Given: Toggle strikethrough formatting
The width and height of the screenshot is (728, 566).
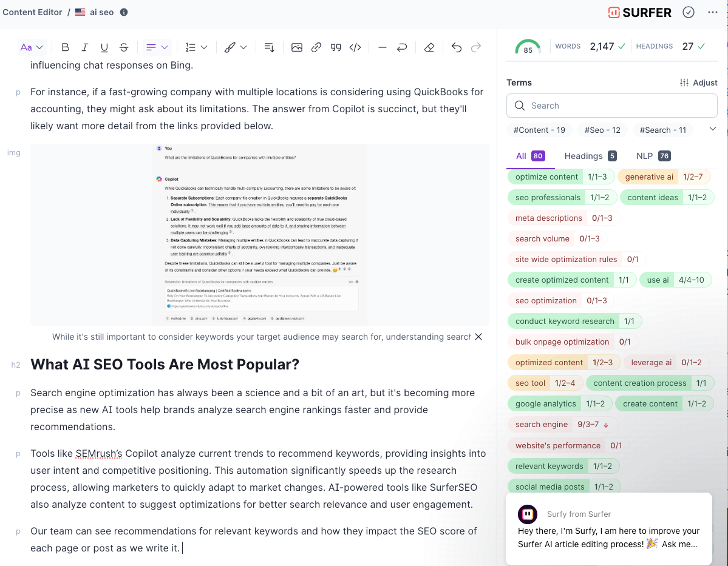Looking at the screenshot, I should pos(124,47).
